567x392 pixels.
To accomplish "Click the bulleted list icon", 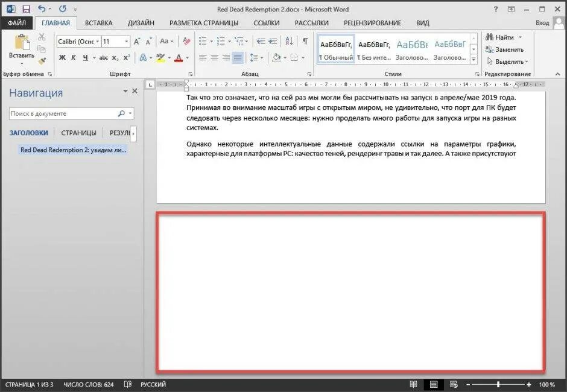I will point(203,41).
